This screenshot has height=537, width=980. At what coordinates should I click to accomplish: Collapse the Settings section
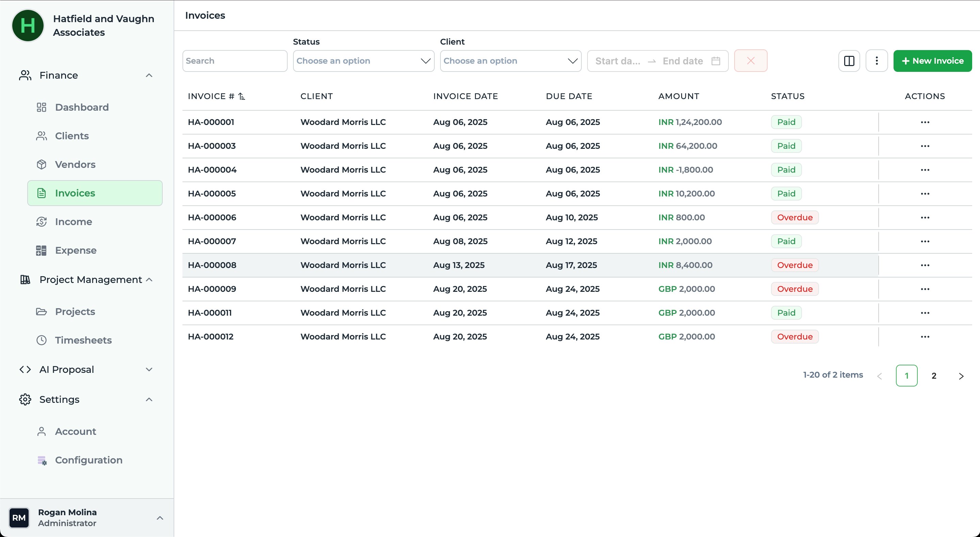coord(149,400)
